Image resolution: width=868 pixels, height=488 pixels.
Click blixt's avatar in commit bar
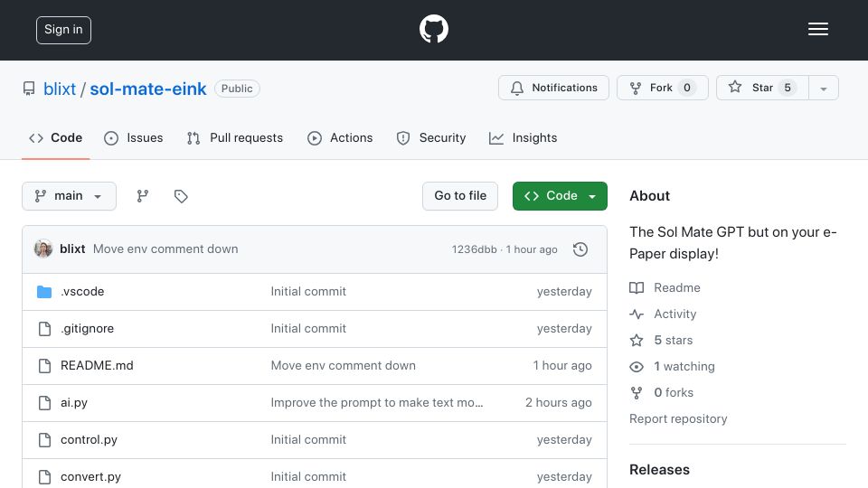point(43,249)
